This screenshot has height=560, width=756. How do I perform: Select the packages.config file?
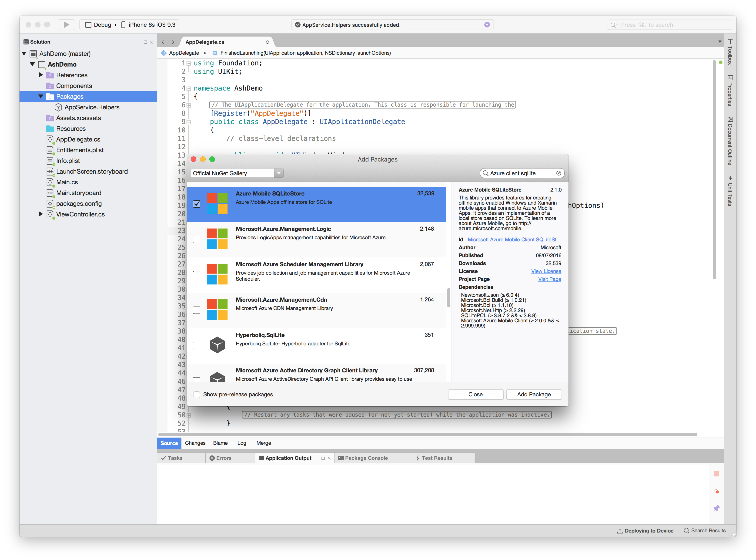[79, 204]
